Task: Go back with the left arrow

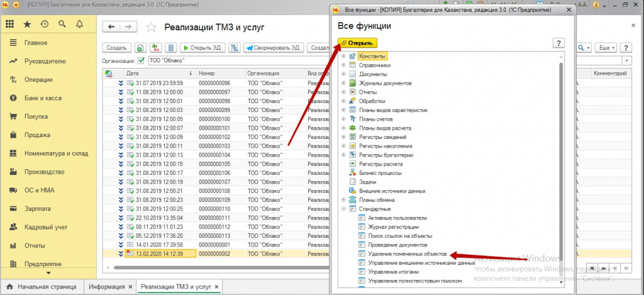Action: 111,26
